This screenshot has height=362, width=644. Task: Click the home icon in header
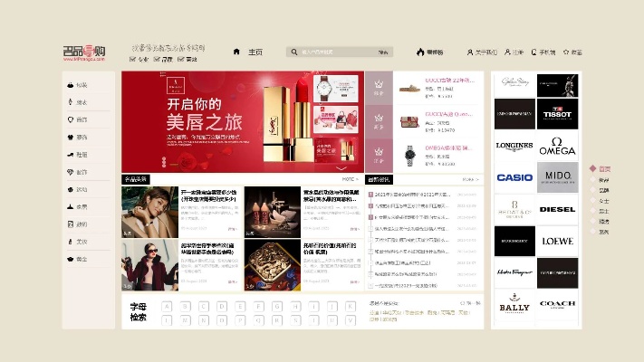click(236, 52)
